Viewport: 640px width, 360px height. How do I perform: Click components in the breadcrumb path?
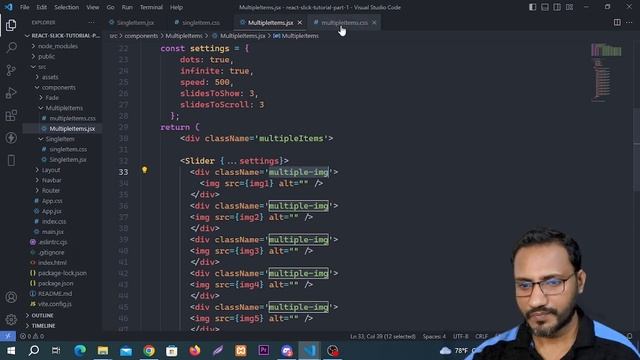(141, 36)
